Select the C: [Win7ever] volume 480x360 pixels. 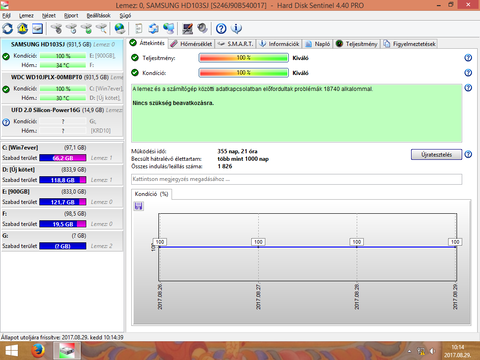[x=62, y=153]
